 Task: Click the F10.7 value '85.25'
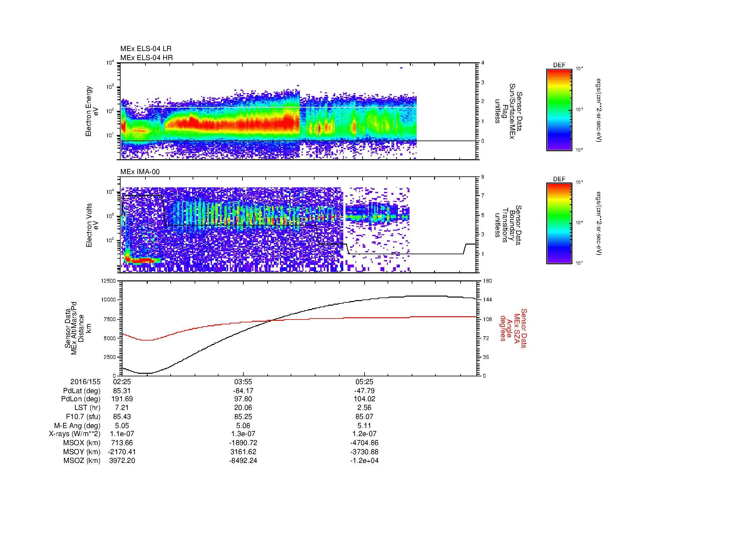(243, 416)
